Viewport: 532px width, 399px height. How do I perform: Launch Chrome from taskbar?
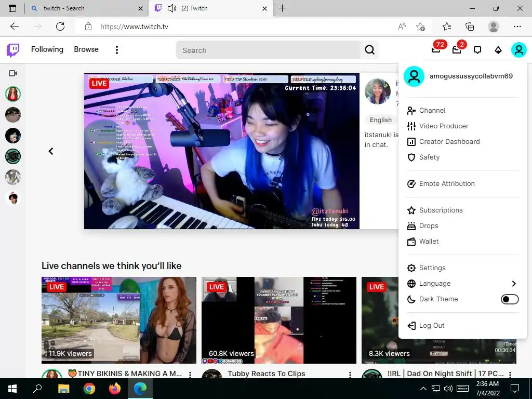pos(89,389)
